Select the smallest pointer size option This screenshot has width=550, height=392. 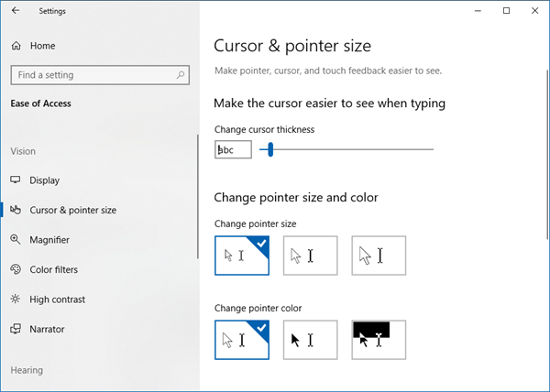(x=242, y=256)
